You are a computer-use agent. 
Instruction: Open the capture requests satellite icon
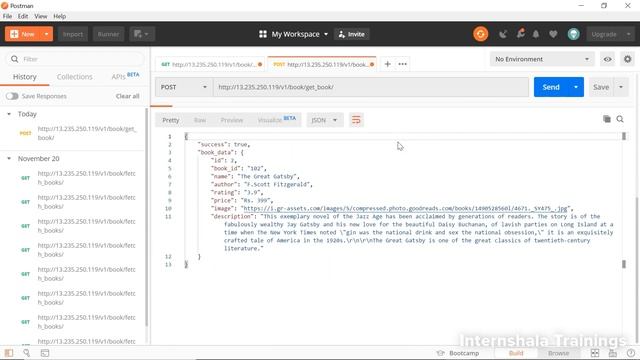point(503,34)
